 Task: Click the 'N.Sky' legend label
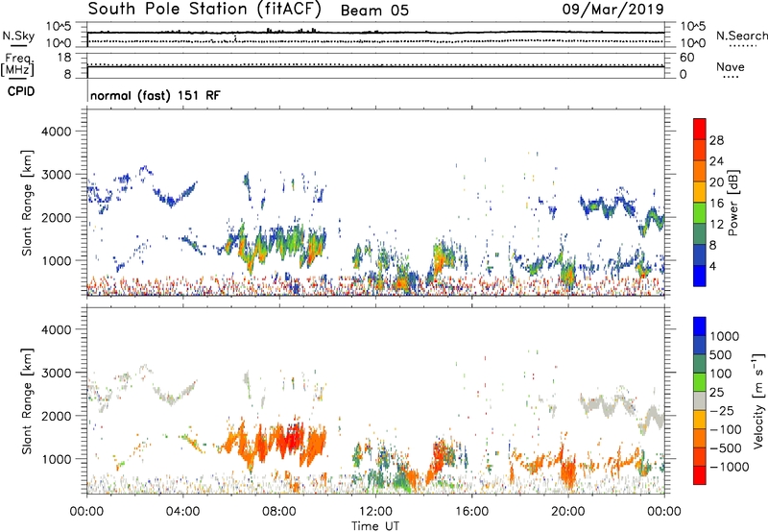[18, 36]
